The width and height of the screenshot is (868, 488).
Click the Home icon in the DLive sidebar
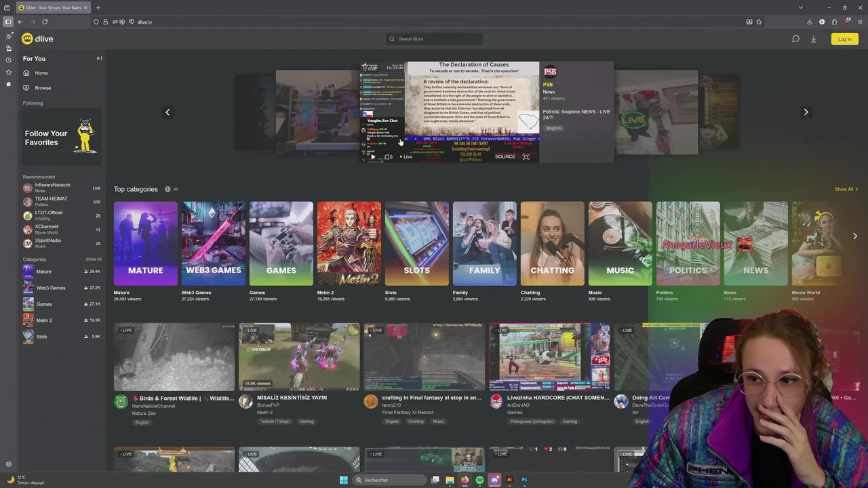26,73
